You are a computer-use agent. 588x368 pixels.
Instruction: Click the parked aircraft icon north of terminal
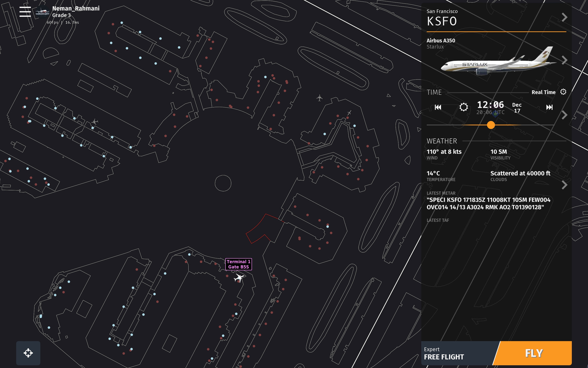319,98
